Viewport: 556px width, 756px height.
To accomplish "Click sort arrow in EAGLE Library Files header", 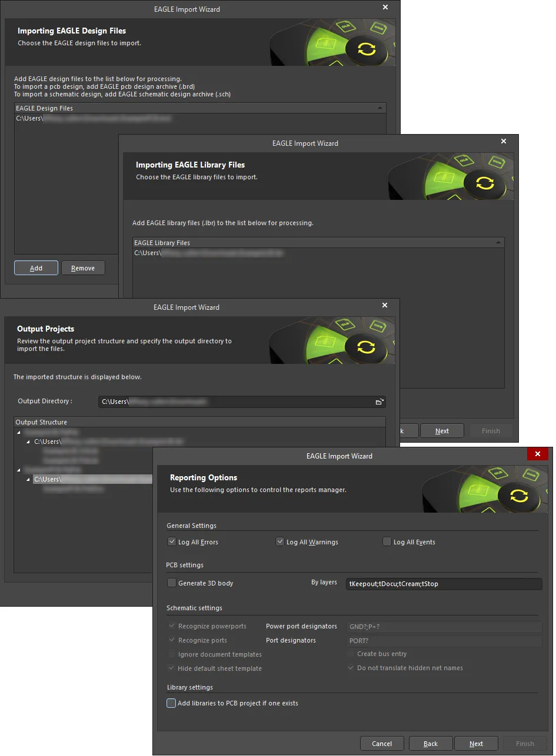I will [x=498, y=243].
